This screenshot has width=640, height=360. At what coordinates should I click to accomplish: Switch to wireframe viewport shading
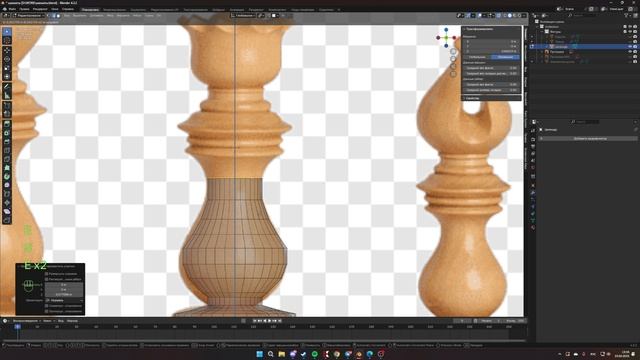click(505, 16)
